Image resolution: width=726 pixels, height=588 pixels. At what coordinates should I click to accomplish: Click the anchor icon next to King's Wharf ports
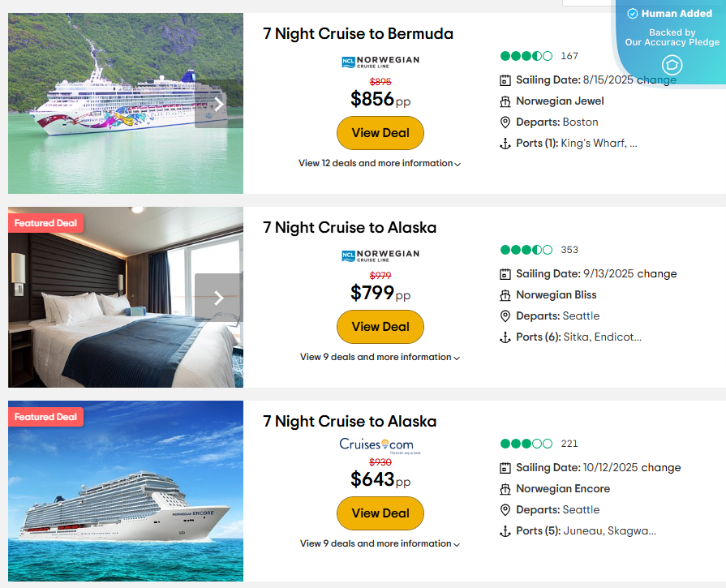tap(506, 144)
